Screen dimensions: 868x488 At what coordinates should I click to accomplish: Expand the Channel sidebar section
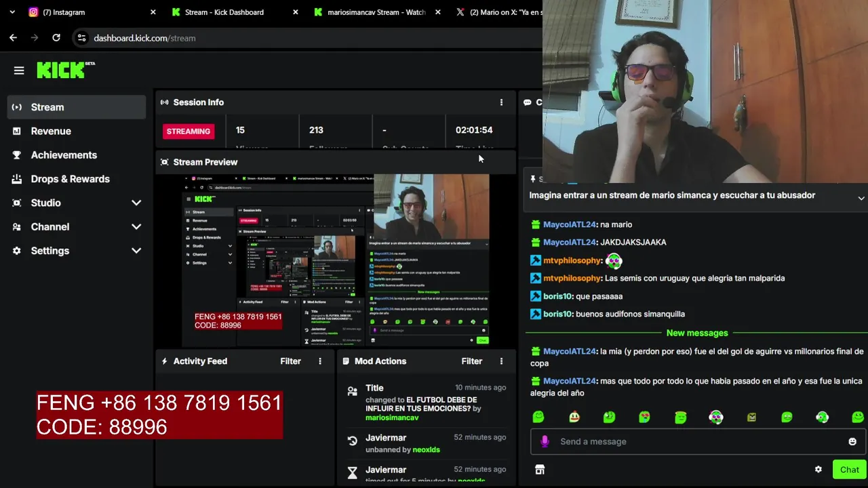click(x=136, y=227)
